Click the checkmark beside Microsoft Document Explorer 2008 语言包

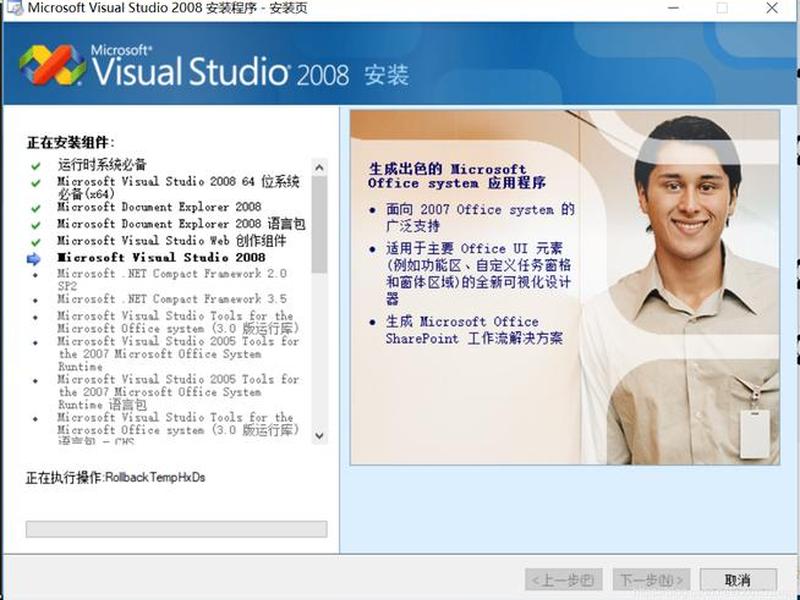click(36, 225)
